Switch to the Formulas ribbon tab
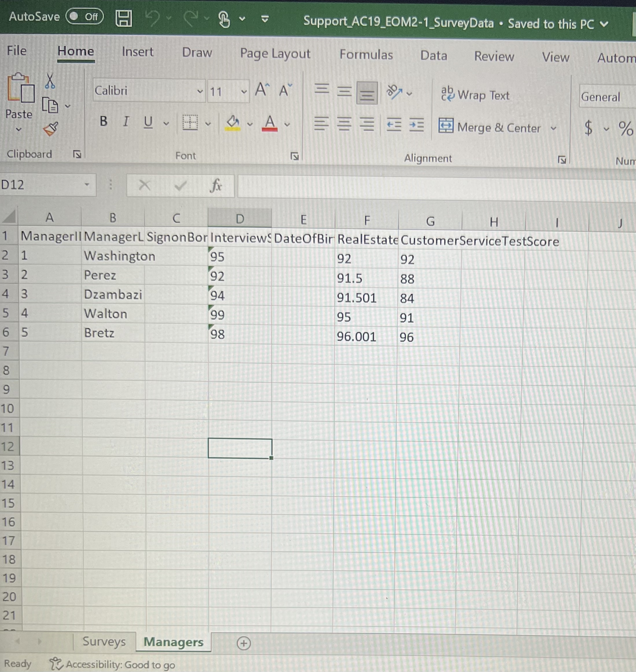636x672 pixels. pyautogui.click(x=366, y=54)
